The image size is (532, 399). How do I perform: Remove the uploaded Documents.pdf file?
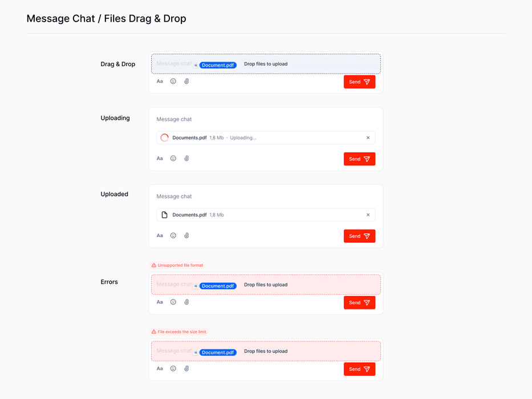tap(368, 215)
